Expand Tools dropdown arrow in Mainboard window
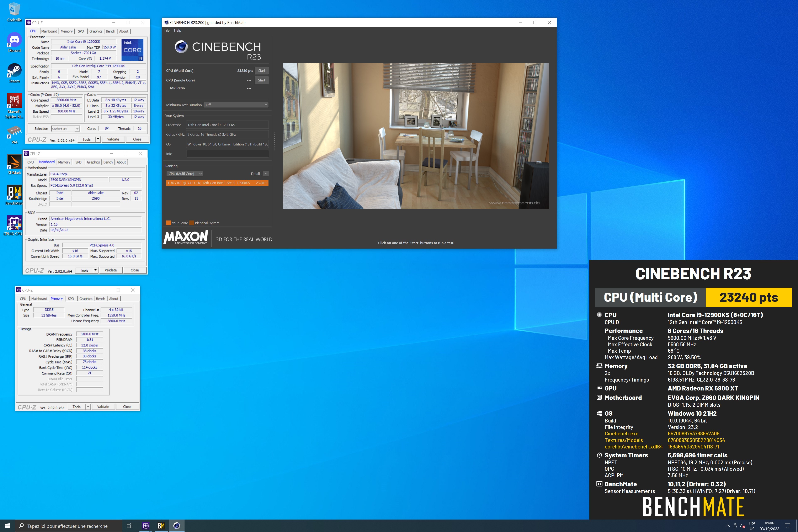 point(95,270)
